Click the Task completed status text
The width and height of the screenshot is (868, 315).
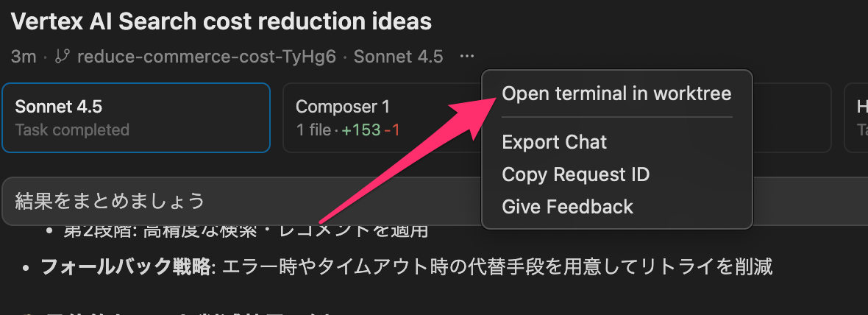(x=72, y=130)
